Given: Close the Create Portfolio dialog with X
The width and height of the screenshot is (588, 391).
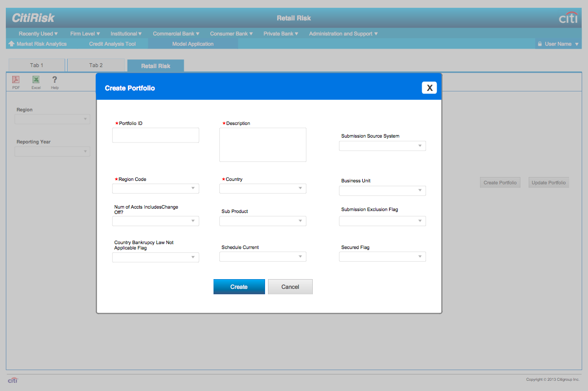Looking at the screenshot, I should point(429,88).
